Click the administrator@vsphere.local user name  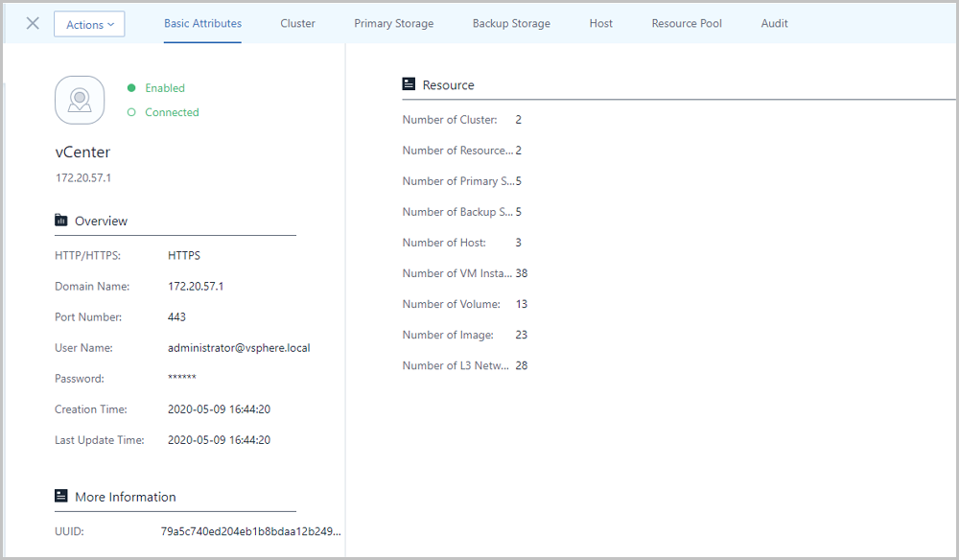pyautogui.click(x=239, y=348)
